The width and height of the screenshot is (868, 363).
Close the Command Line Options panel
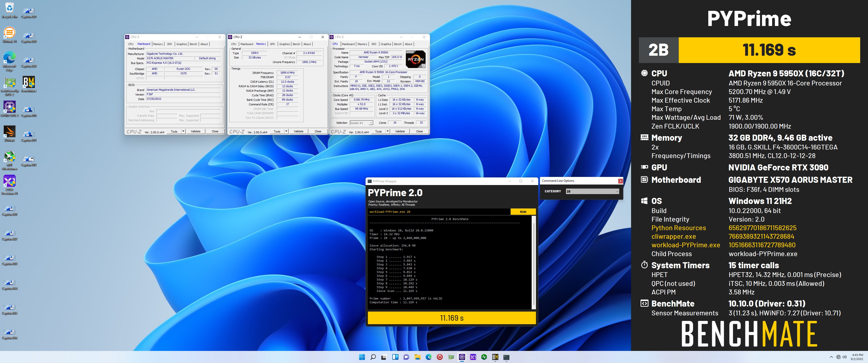click(x=620, y=181)
